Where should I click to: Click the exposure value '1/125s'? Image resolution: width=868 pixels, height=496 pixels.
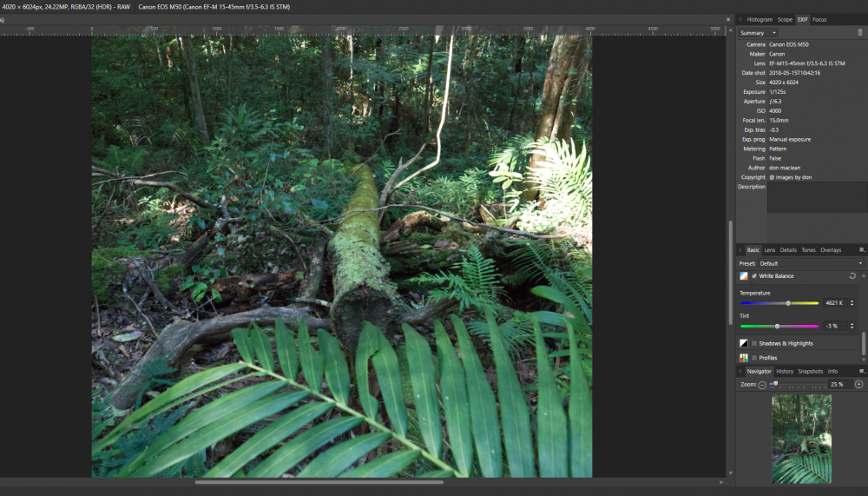777,91
